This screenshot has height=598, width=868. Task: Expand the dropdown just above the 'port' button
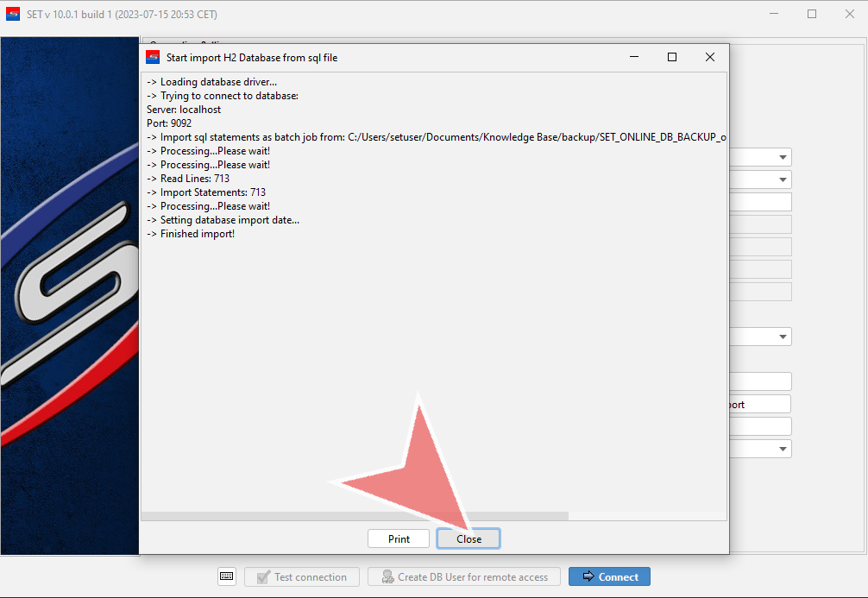(783, 337)
